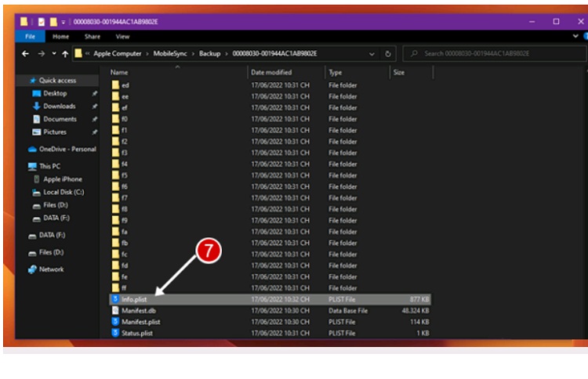Sort by the Date modified column header
The image size is (588, 379).
coord(271,72)
